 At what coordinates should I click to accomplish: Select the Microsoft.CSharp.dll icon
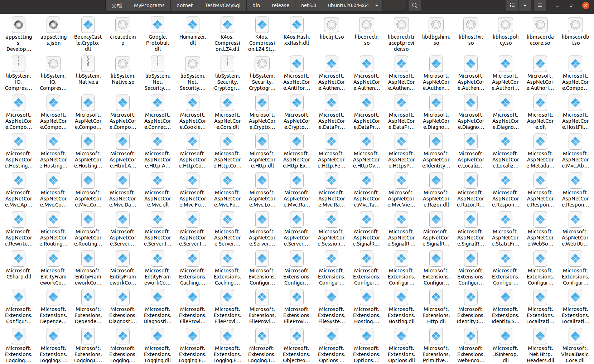pyautogui.click(x=19, y=258)
